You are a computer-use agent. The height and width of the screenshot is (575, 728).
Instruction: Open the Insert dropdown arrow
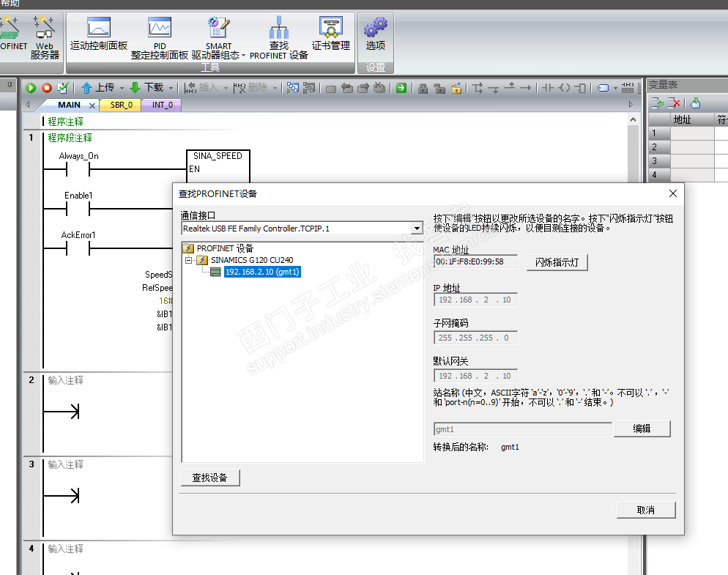(x=226, y=88)
